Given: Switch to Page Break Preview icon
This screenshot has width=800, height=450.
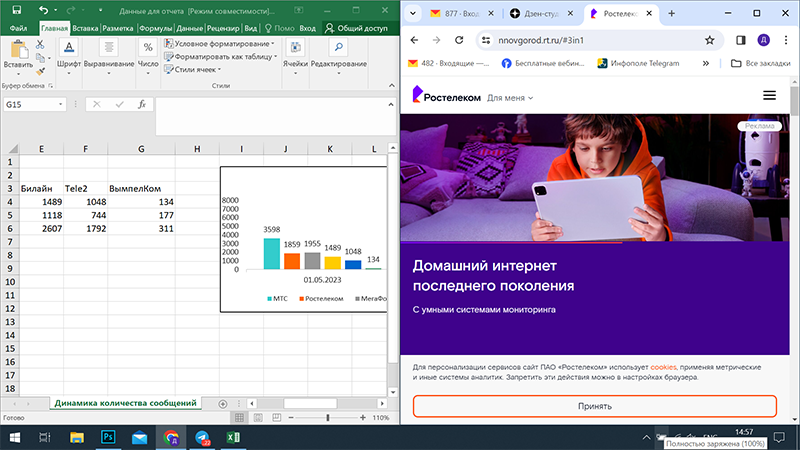Looking at the screenshot, I should pos(277,418).
